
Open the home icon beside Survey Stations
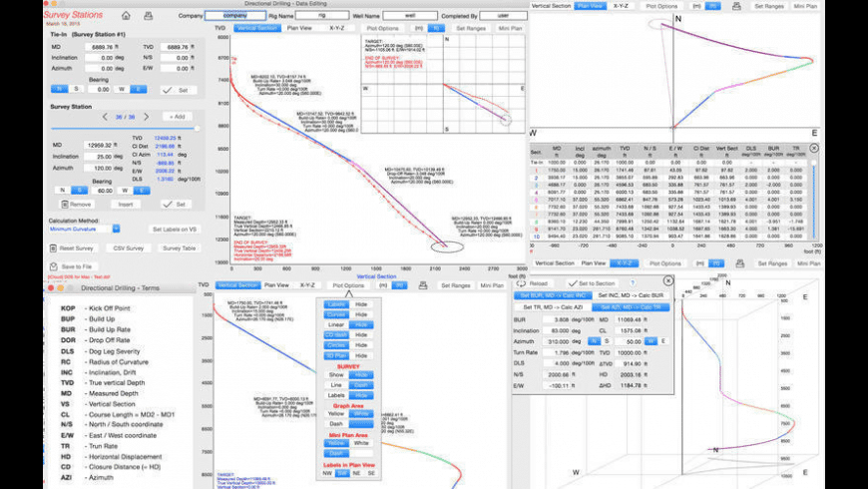(127, 16)
